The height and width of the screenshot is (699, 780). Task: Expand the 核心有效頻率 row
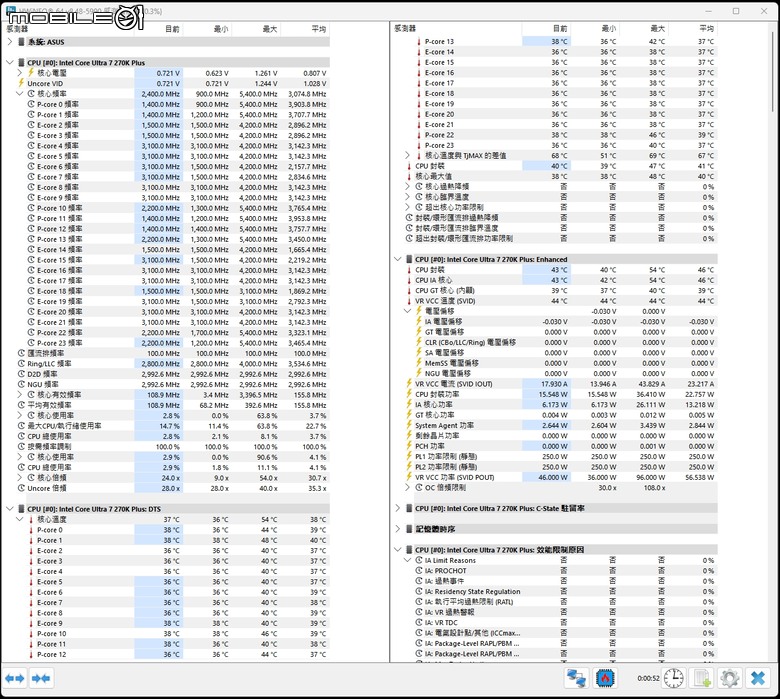coord(19,395)
